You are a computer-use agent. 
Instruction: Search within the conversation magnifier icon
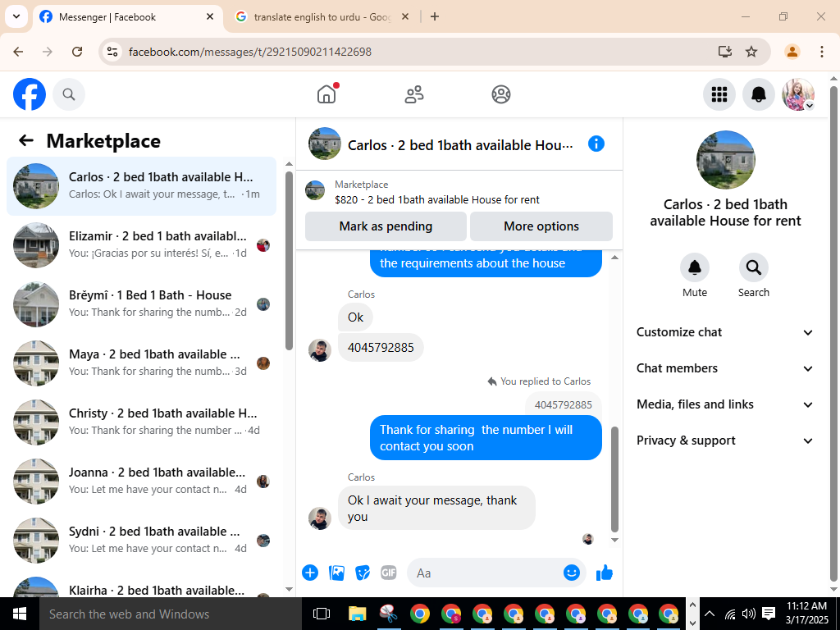tap(753, 267)
